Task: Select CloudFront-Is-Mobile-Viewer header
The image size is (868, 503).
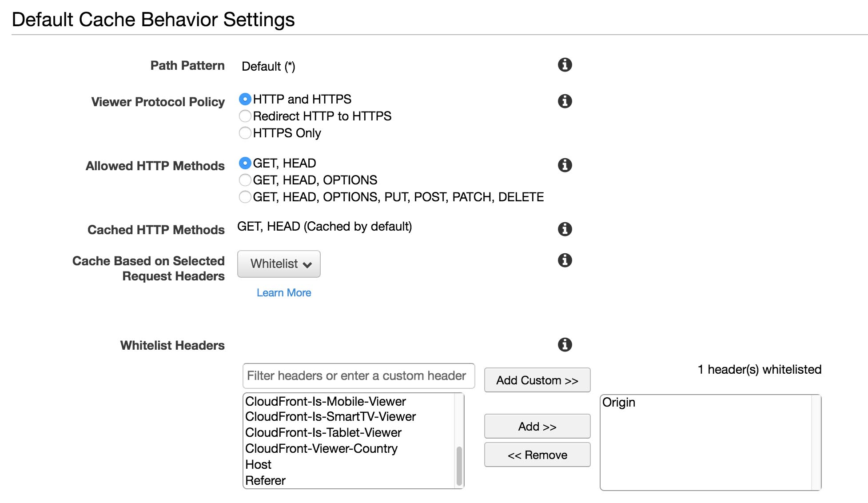Action: coord(349,401)
